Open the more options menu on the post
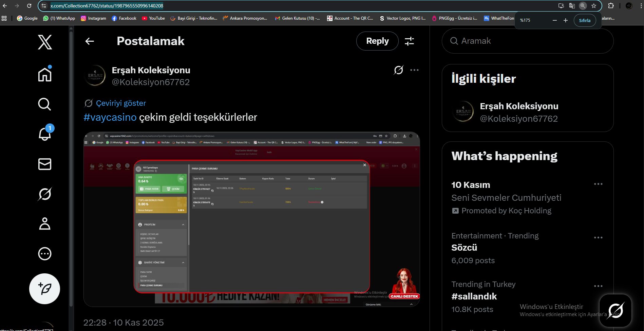The height and width of the screenshot is (331, 644). [x=414, y=70]
